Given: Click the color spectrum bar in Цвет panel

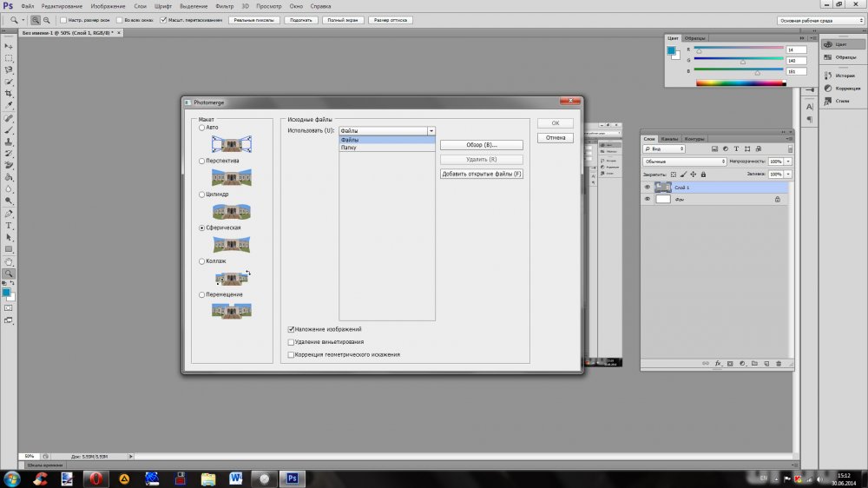Looking at the screenshot, I should point(743,82).
